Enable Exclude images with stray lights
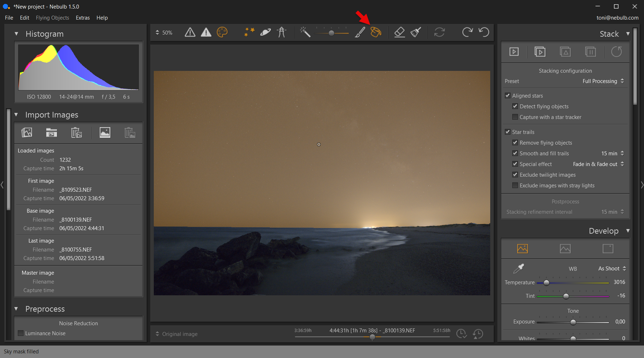Screen dimensions: 644x358 click(x=515, y=185)
